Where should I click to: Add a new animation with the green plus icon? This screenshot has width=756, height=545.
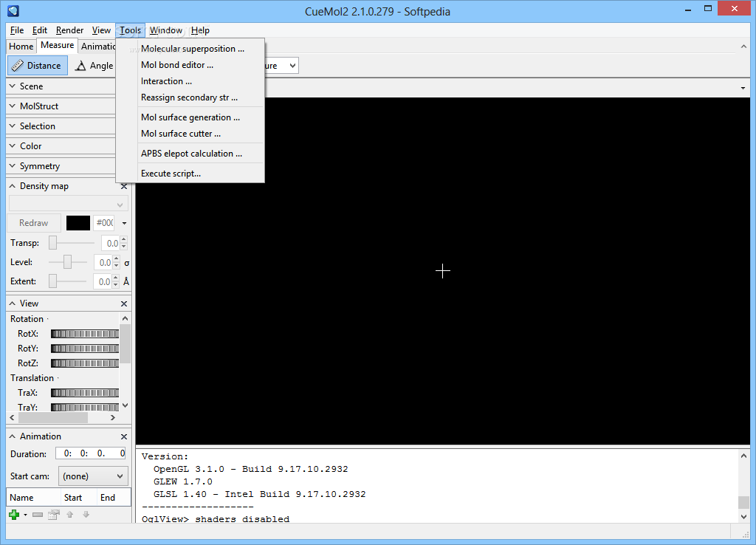pos(14,515)
